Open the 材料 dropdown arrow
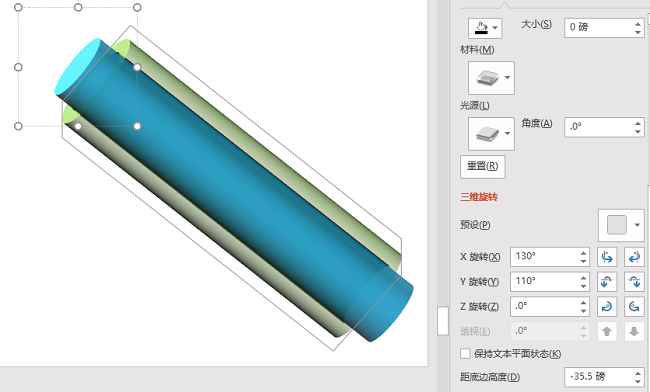 click(x=507, y=77)
